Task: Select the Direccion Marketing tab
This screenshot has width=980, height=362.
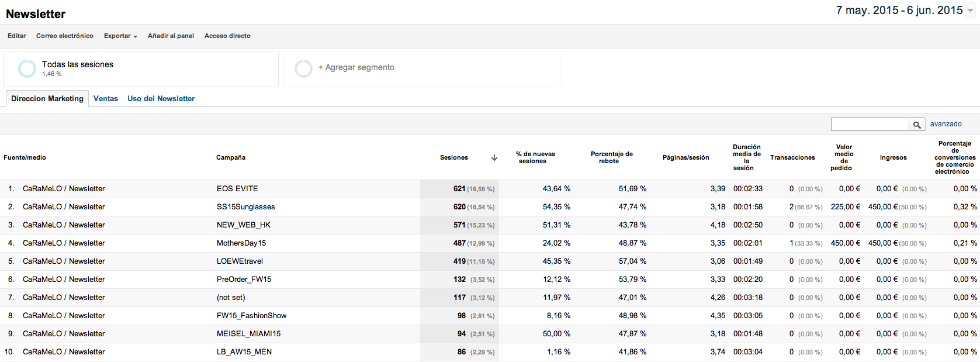Action: point(47,99)
